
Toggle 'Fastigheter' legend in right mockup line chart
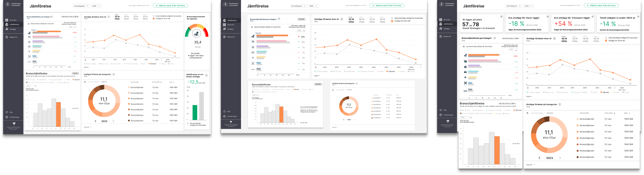pos(562,92)
